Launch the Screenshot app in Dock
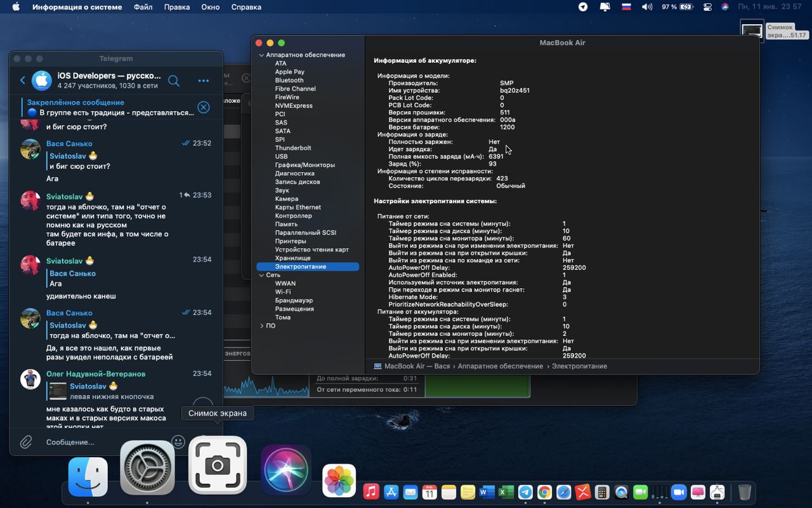Viewport: 812px width, 508px height. pyautogui.click(x=218, y=465)
